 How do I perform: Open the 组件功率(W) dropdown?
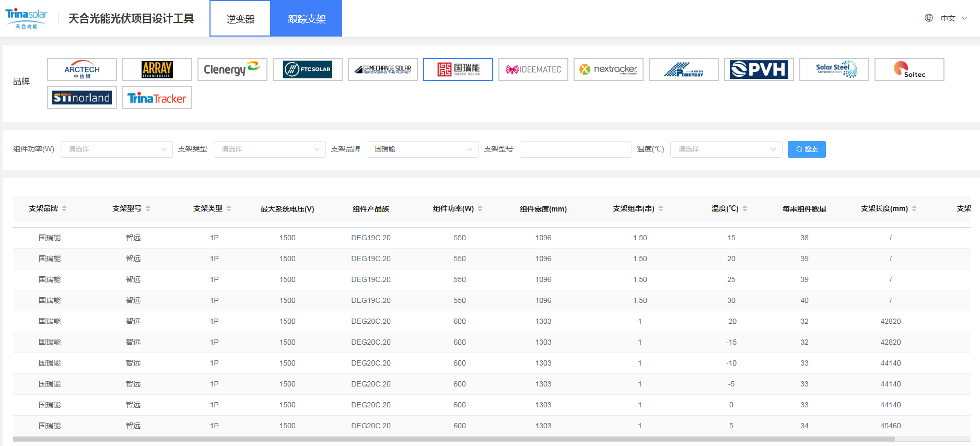click(x=116, y=149)
